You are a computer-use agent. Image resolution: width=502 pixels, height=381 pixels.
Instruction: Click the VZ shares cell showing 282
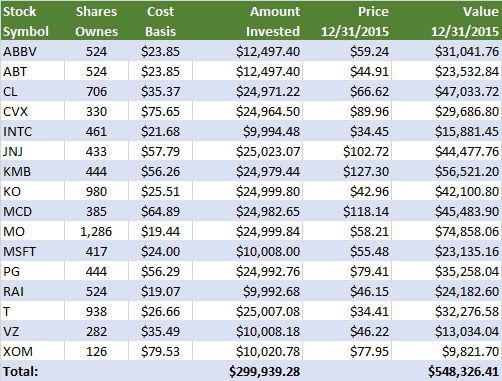[x=96, y=331]
